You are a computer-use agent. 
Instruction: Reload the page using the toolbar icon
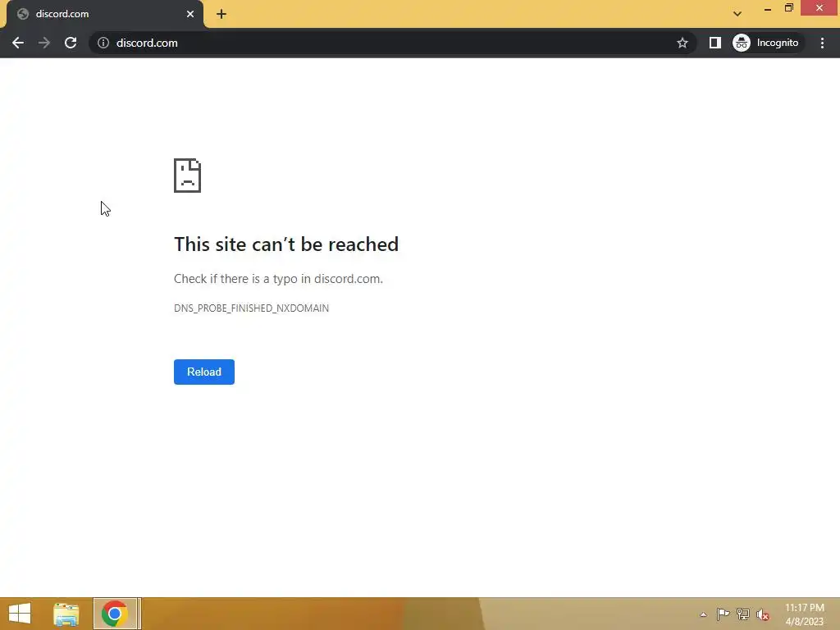tap(71, 43)
